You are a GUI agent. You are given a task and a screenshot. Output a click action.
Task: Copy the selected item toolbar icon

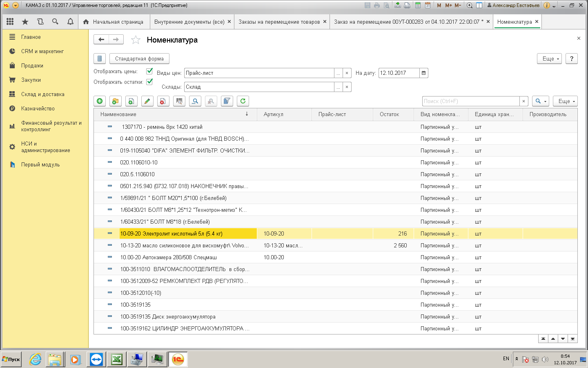click(131, 101)
